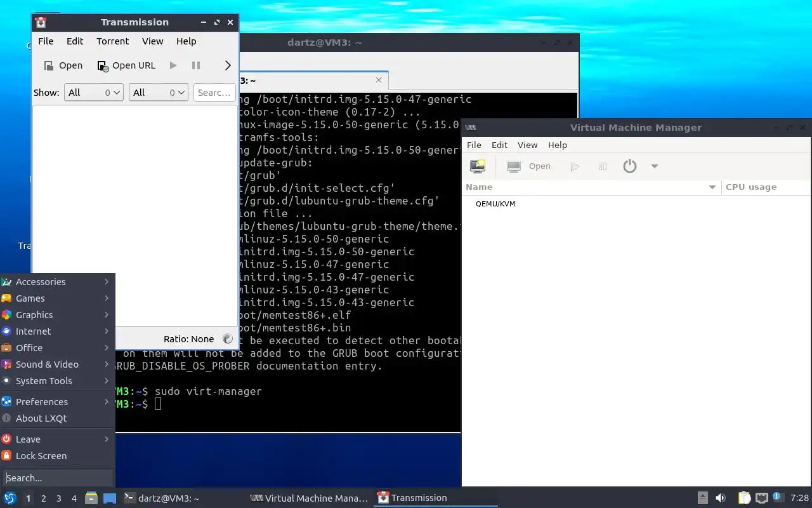Click the Ratio: None status label
Screen dimensions: 812x508
click(188, 339)
